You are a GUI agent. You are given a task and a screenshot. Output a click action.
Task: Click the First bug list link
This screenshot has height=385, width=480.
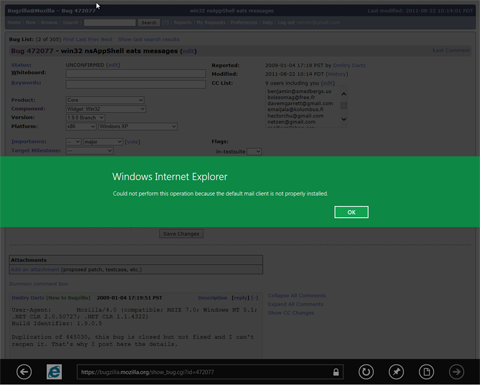click(x=68, y=39)
